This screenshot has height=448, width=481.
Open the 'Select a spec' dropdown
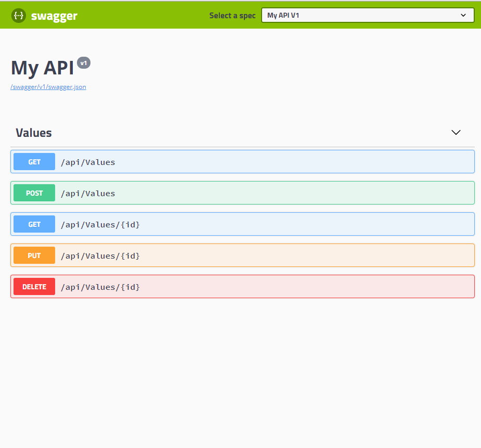tap(368, 15)
